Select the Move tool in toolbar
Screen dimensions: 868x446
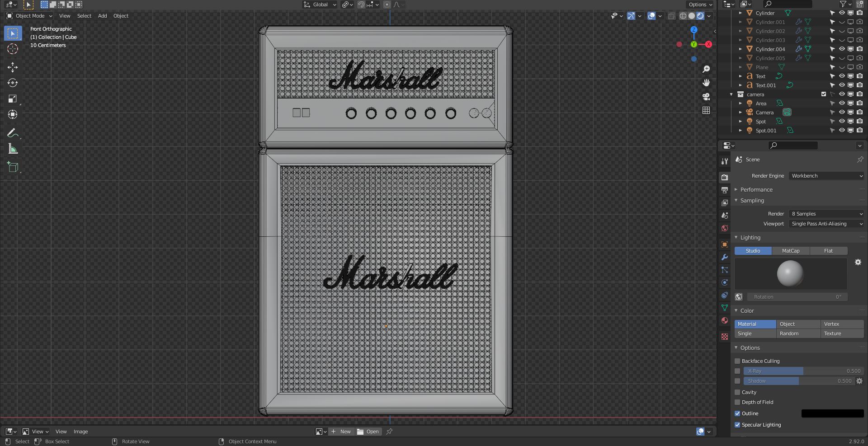click(13, 67)
